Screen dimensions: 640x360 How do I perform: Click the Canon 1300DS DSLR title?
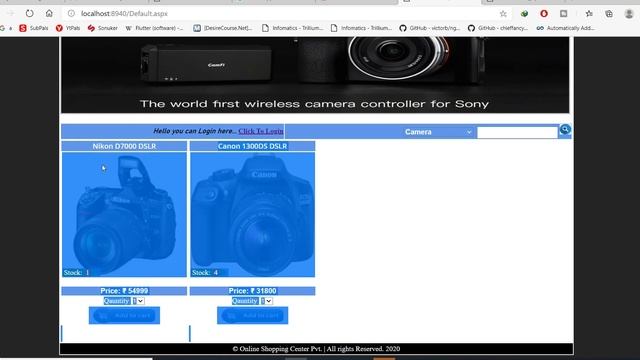pos(252,146)
